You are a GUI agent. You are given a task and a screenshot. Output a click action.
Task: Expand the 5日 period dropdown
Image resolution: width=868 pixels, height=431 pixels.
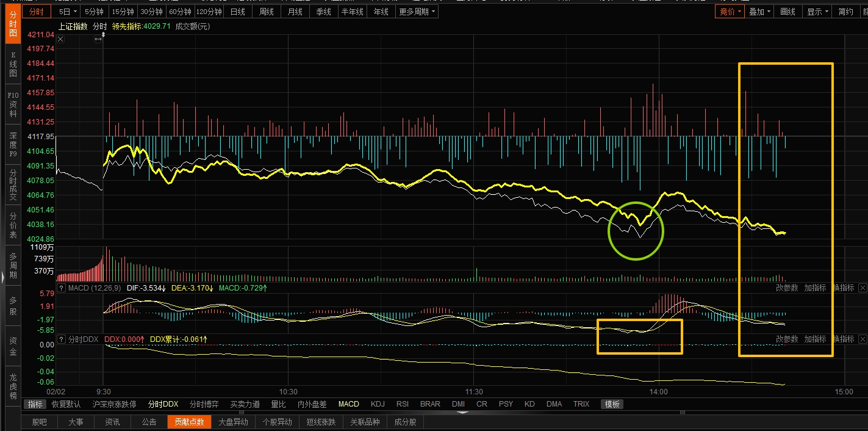pos(68,12)
